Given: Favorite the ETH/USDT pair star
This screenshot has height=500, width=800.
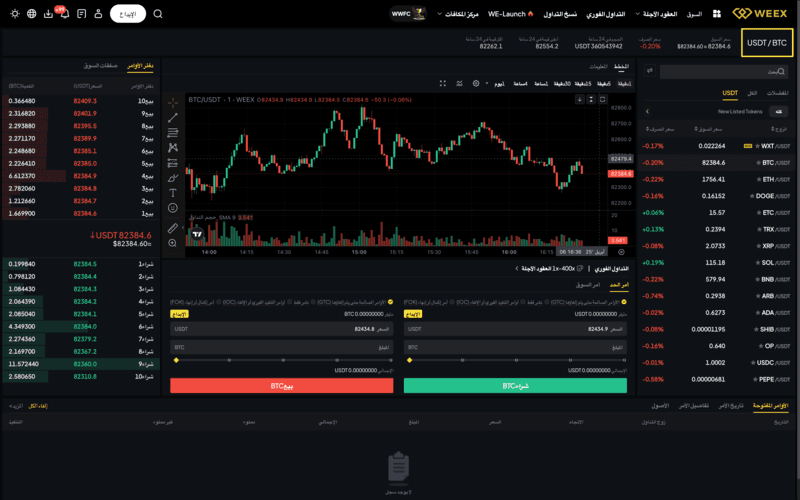Looking at the screenshot, I should click(x=758, y=180).
